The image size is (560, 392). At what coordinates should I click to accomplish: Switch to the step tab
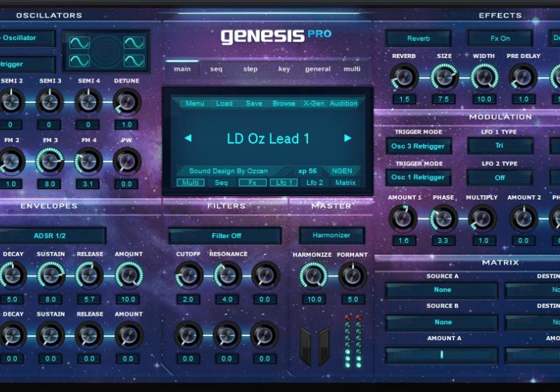[x=251, y=69]
